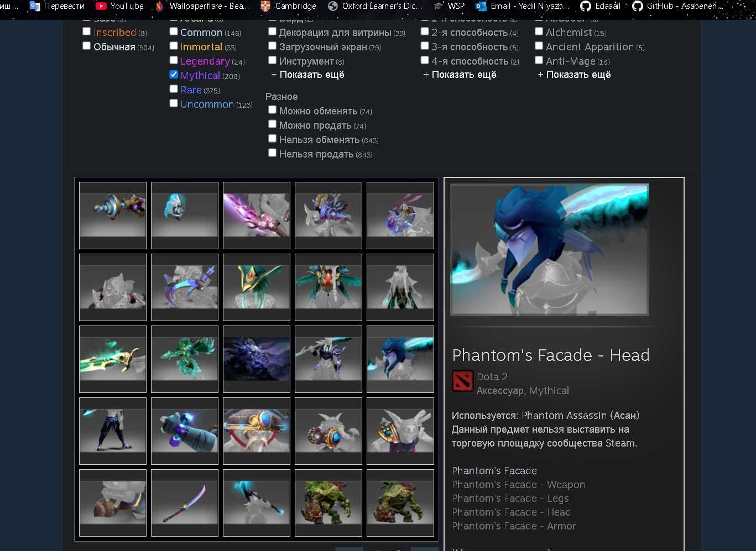Expand Показать ещё under hero filters
756x551 pixels.
point(574,75)
